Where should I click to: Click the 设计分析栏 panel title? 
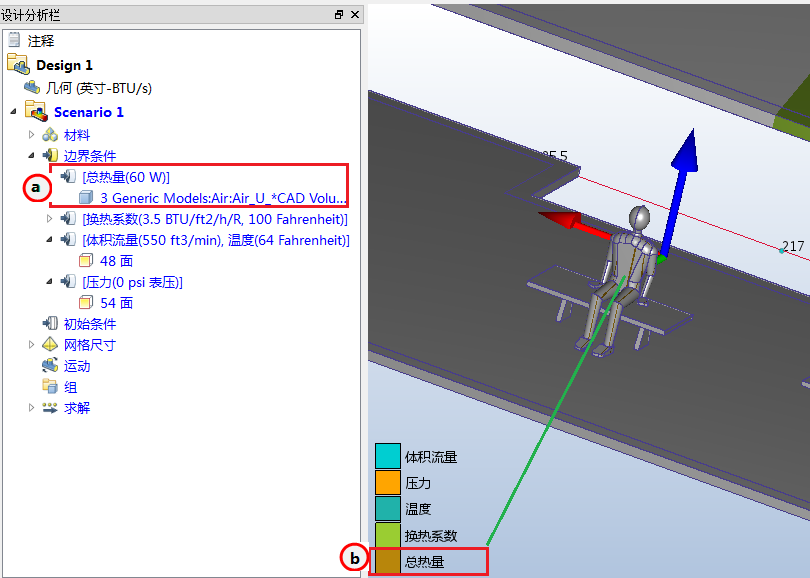(30, 15)
